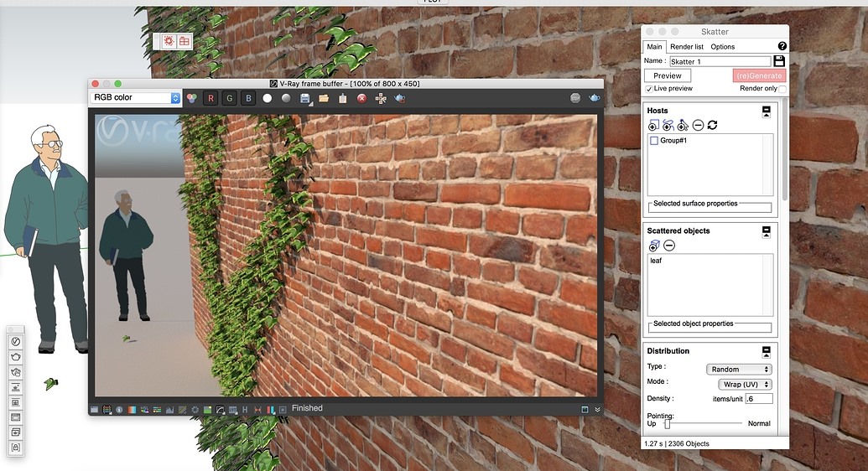Screen dimensions: 868x471
Task: Open the Mode Wrap (UV) dropdown
Action: coord(745,384)
